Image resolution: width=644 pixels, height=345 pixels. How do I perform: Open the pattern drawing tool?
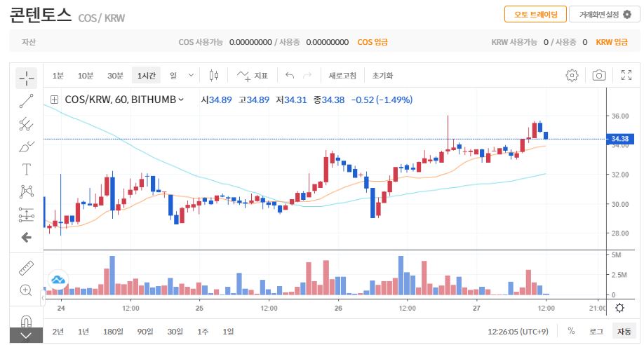tap(26, 191)
